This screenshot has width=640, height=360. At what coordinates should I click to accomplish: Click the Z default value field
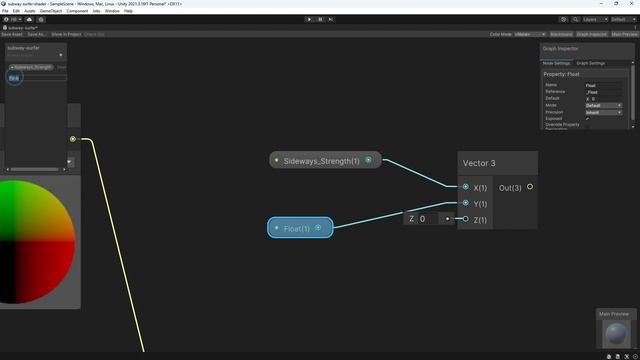428,219
